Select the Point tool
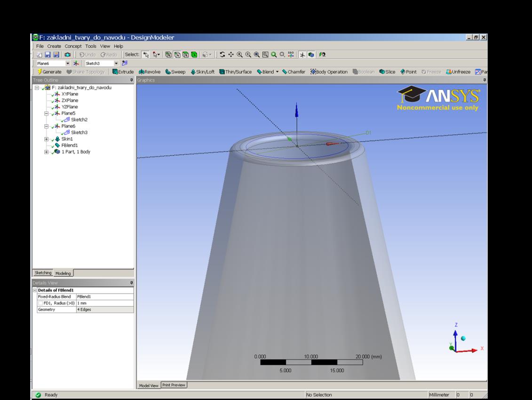The width and height of the screenshot is (532, 400). pos(408,72)
